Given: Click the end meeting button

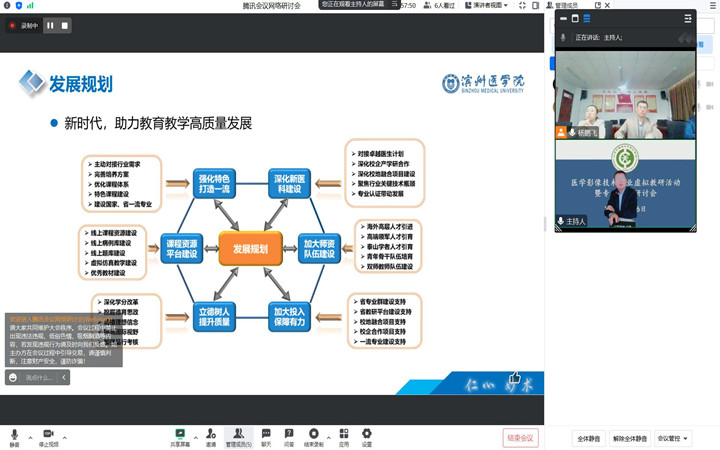Looking at the screenshot, I should pos(521,437).
